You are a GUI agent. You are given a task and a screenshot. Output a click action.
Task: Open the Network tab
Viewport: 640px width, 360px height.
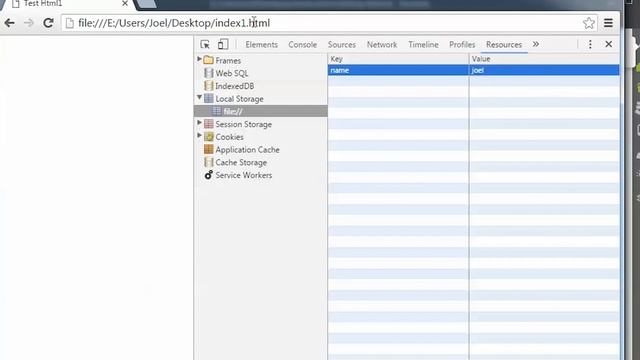pos(382,44)
